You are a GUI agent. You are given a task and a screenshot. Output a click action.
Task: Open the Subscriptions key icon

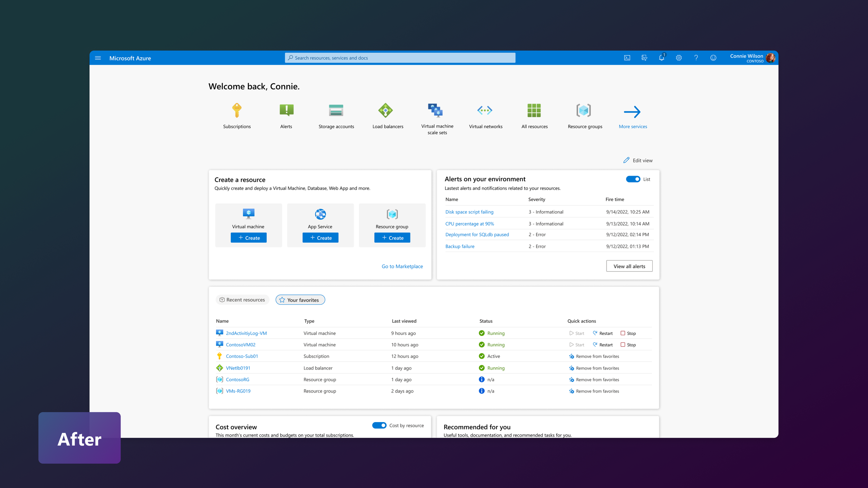point(237,111)
